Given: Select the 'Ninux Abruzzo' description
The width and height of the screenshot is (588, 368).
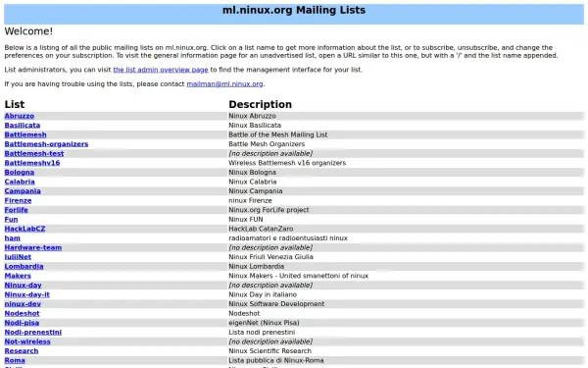Looking at the screenshot, I should [x=252, y=116].
